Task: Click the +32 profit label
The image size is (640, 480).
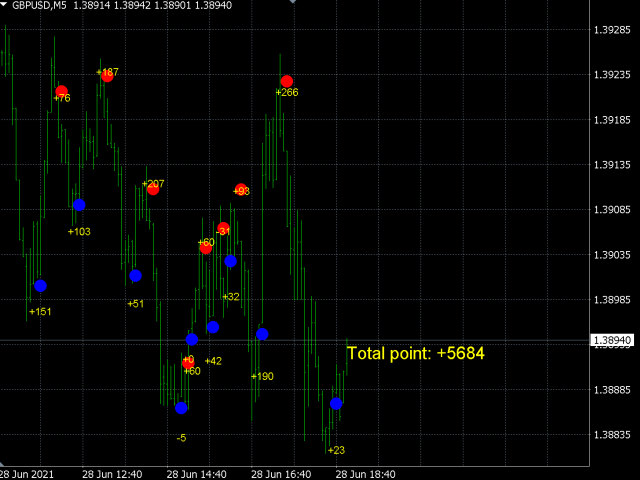Action: (231, 297)
